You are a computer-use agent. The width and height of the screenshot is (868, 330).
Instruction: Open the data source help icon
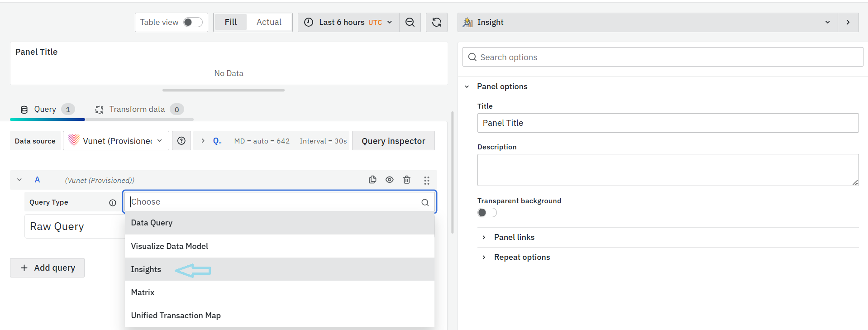pos(181,141)
